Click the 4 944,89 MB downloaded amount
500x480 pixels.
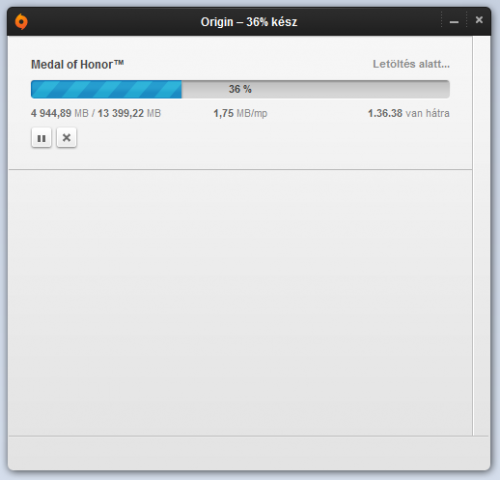click(60, 113)
